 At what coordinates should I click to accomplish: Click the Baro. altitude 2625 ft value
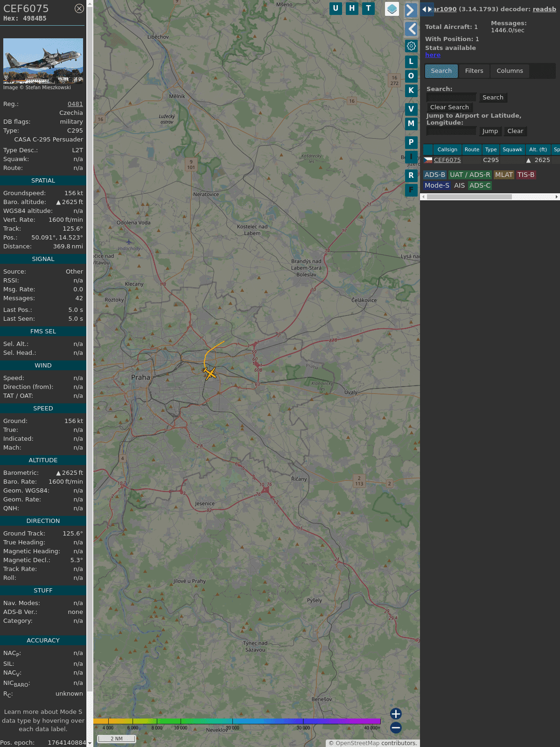70,202
